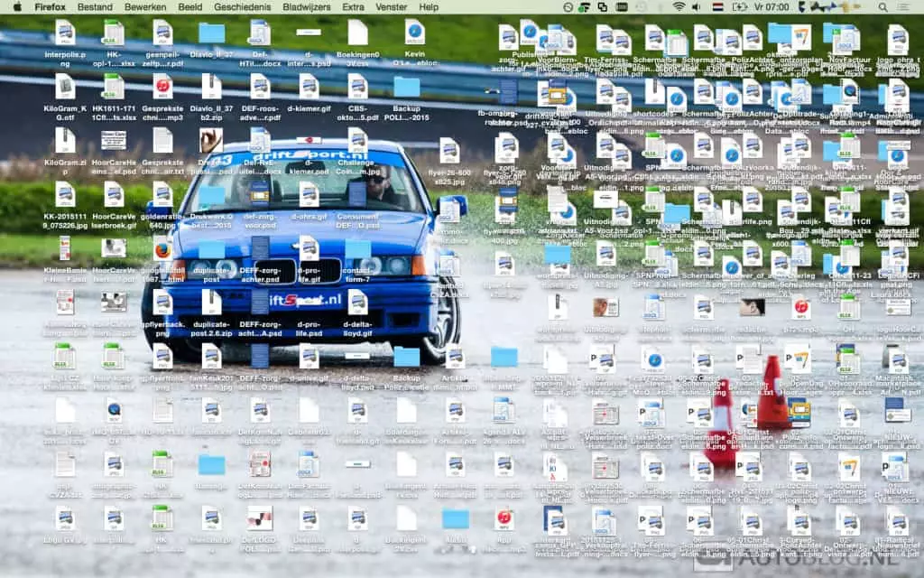The width and height of the screenshot is (924, 578).
Task: Select the KiloGram.zip archive icon
Action: pos(65,140)
